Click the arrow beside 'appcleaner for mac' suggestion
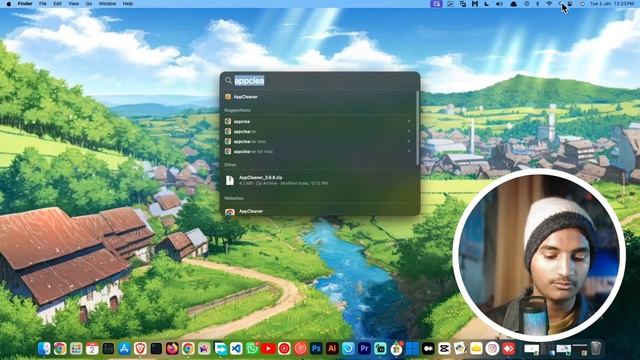The image size is (640, 360). [x=409, y=151]
